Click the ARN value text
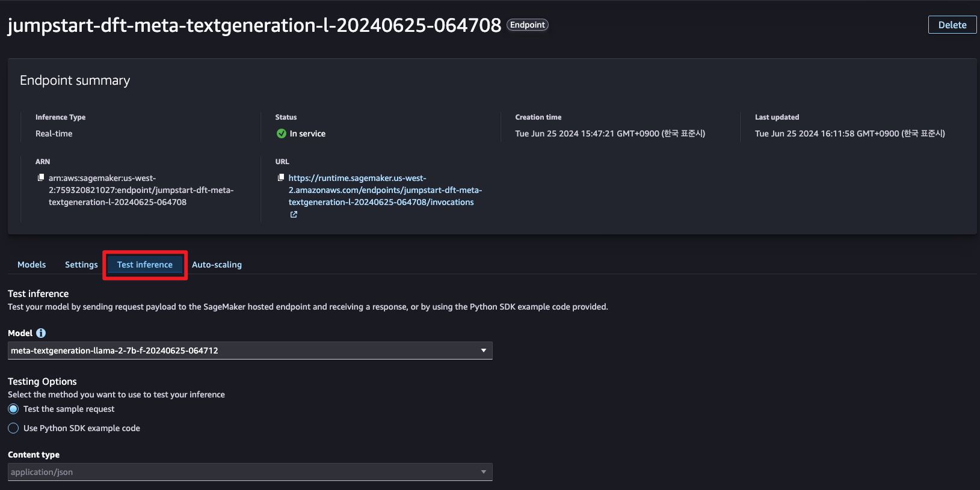980x490 pixels. coord(141,190)
